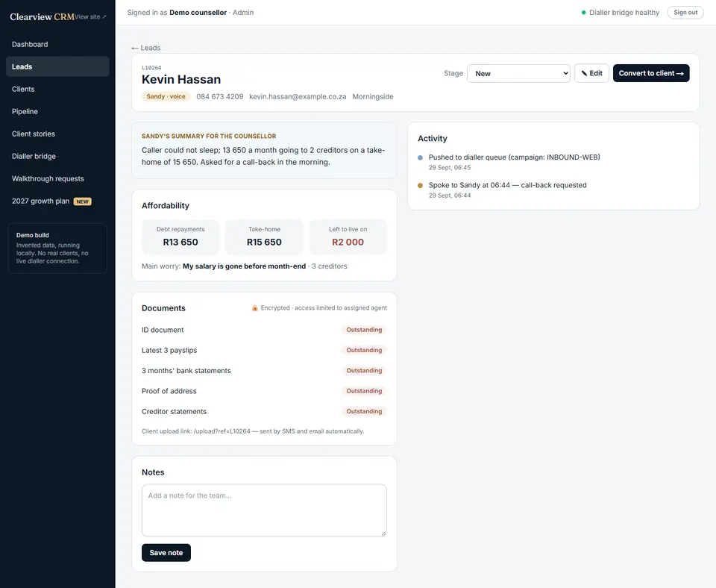Click Pushed to dialler queue activity entry
The height and width of the screenshot is (588, 716).
coord(514,157)
